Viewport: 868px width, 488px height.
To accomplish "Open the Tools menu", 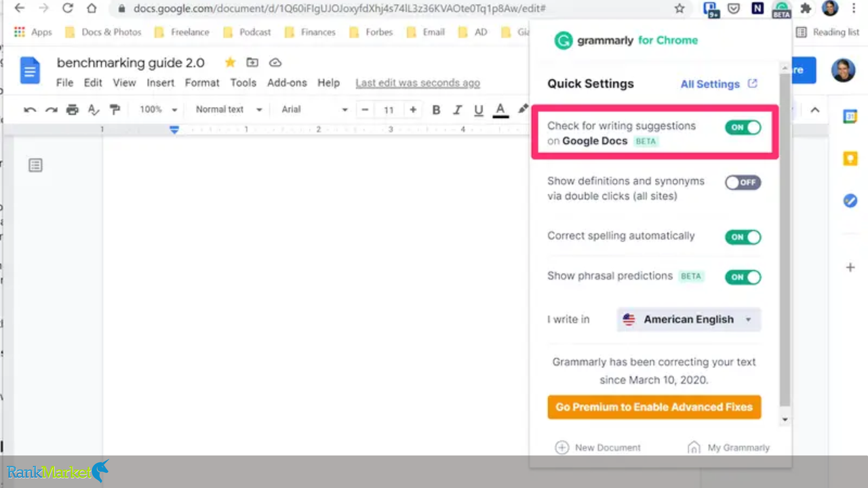I will pos(243,83).
